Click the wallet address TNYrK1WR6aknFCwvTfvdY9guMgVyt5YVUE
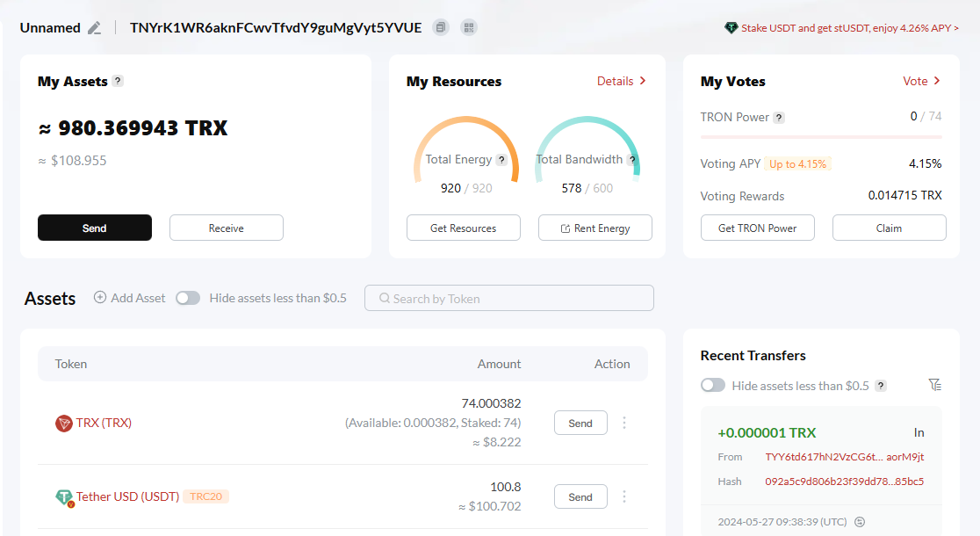 [x=276, y=27]
